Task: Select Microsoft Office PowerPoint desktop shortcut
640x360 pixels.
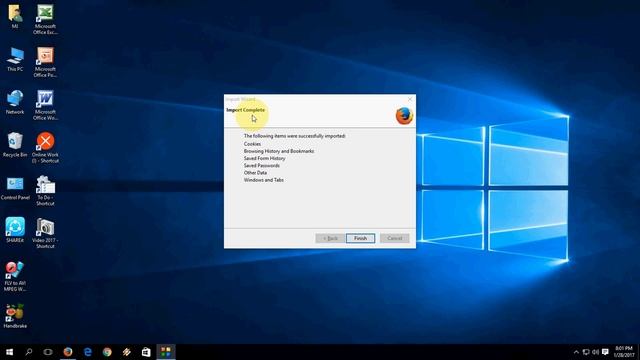Action: (45, 62)
